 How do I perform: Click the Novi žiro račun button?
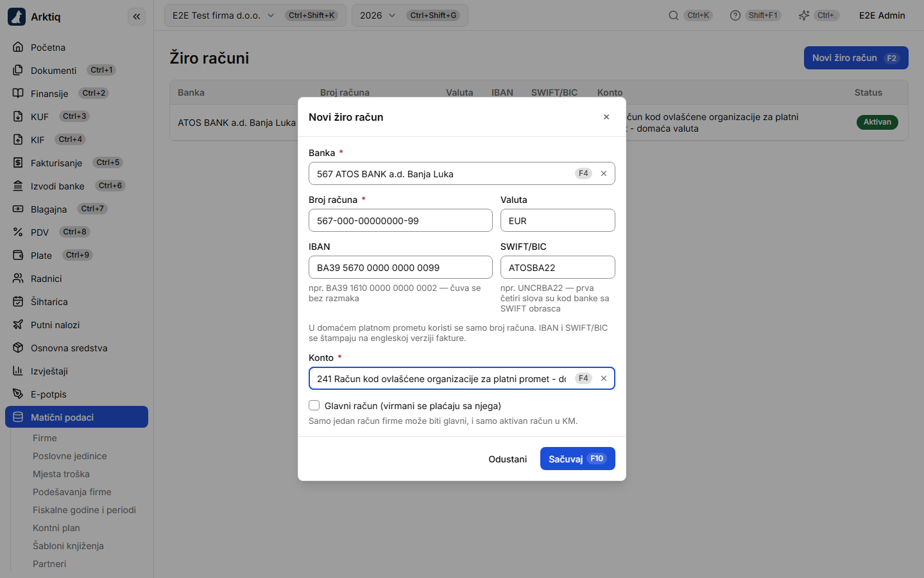coord(856,58)
